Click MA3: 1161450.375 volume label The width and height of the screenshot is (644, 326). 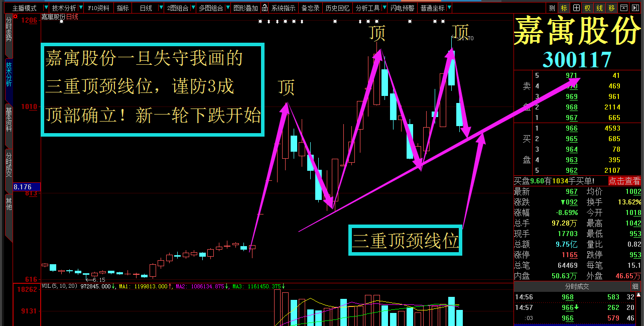257,286
